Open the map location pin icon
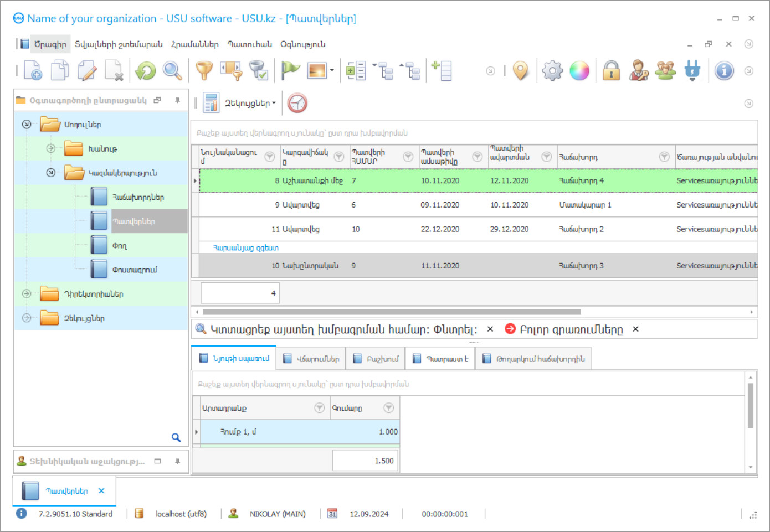The height and width of the screenshot is (532, 770). click(520, 71)
